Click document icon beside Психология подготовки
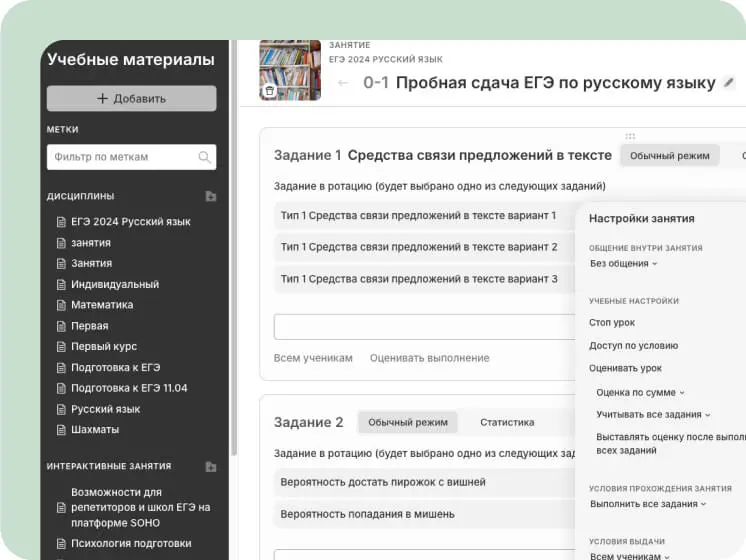Image resolution: width=746 pixels, height=560 pixels. click(x=61, y=543)
